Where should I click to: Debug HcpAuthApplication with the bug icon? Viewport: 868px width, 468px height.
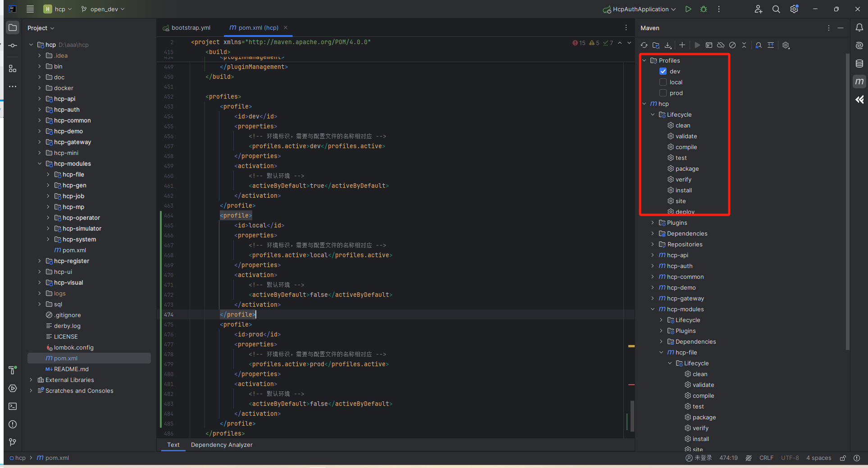point(704,9)
